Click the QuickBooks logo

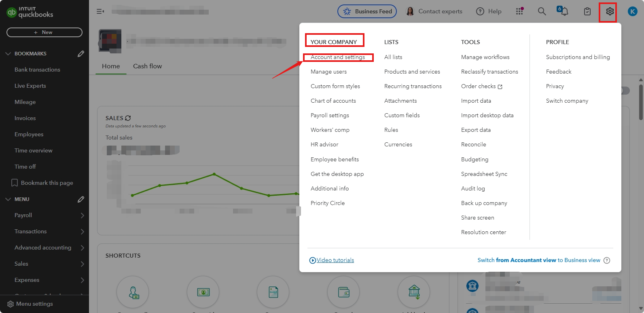30,12
